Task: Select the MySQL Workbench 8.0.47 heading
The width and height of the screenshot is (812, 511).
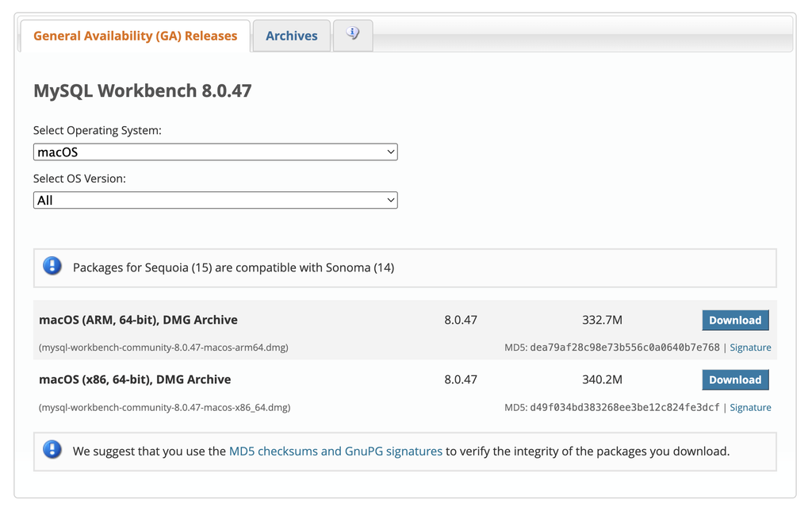Action: [143, 90]
